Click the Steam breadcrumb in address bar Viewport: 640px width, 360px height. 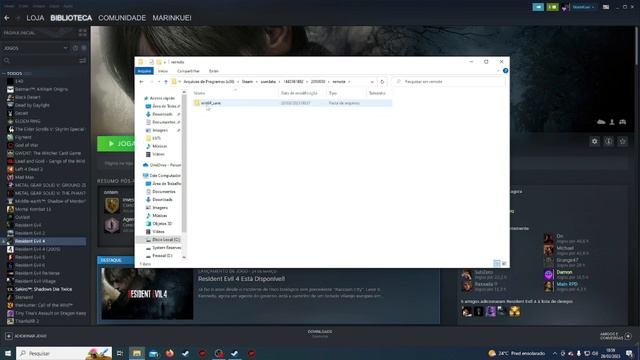pyautogui.click(x=247, y=82)
